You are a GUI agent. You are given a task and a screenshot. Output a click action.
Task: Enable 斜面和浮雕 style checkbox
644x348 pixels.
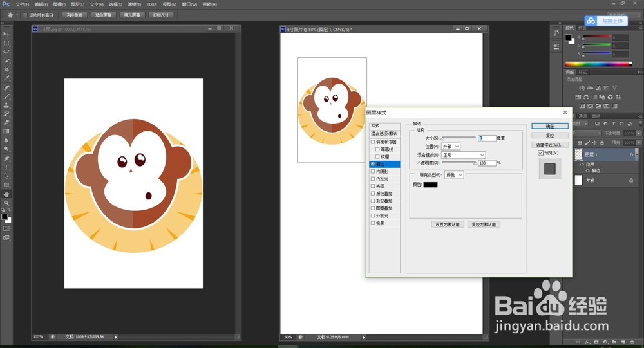[x=373, y=142]
